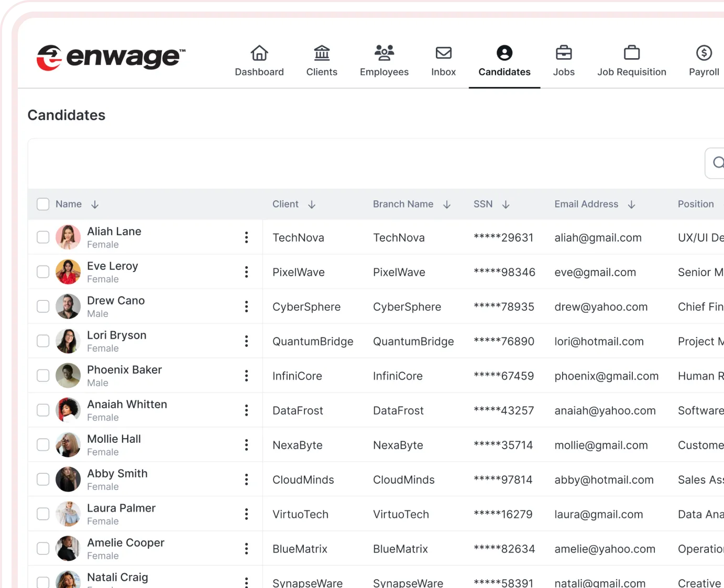
Task: Sort by Name column arrow
Action: tap(95, 204)
